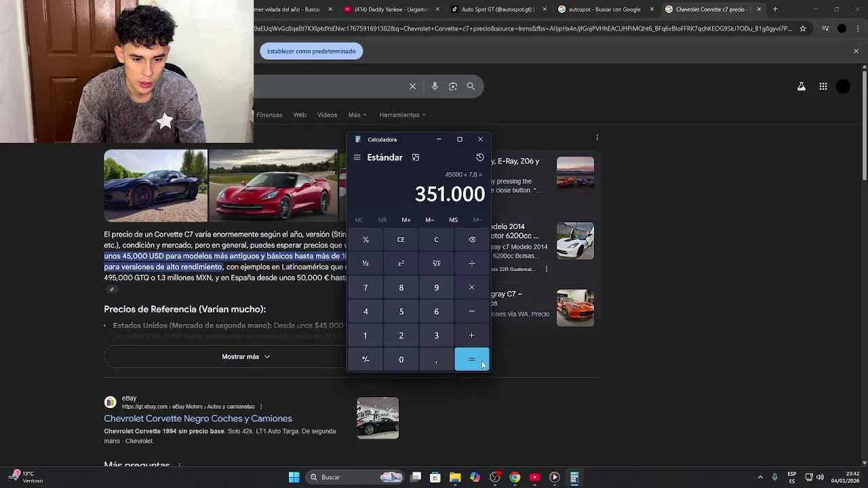Click the plus/minus sign key

click(x=366, y=359)
